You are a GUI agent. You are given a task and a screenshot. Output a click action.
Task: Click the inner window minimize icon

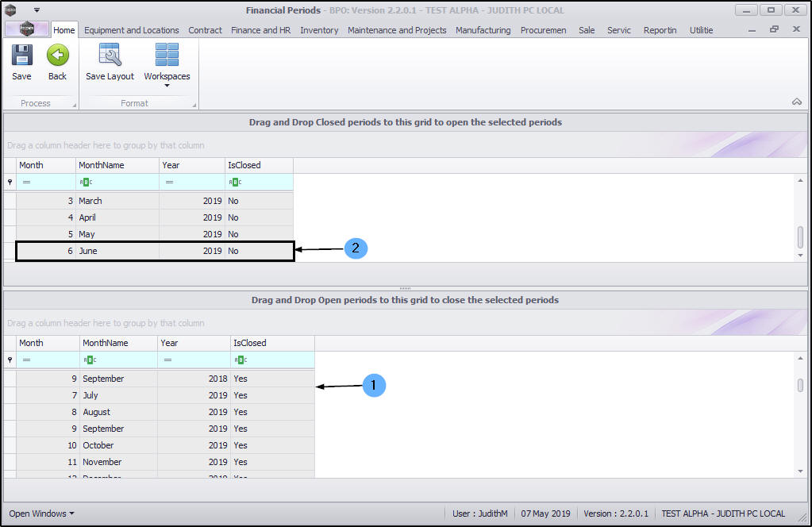[x=752, y=31]
